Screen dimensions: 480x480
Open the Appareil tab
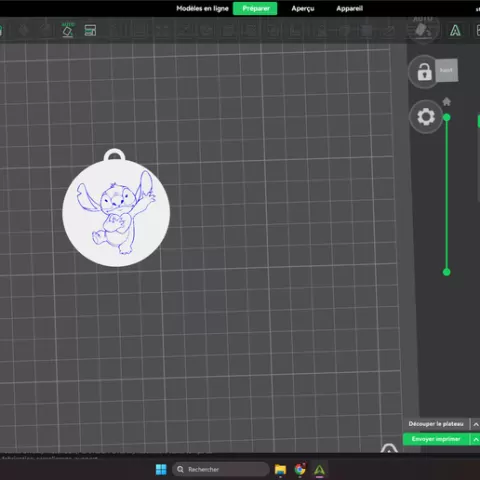(349, 9)
